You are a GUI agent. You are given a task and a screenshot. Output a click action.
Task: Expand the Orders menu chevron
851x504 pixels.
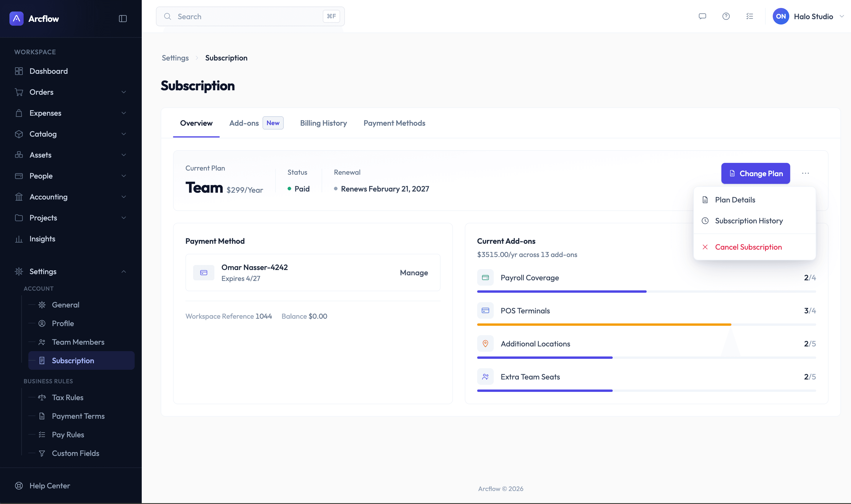[124, 92]
